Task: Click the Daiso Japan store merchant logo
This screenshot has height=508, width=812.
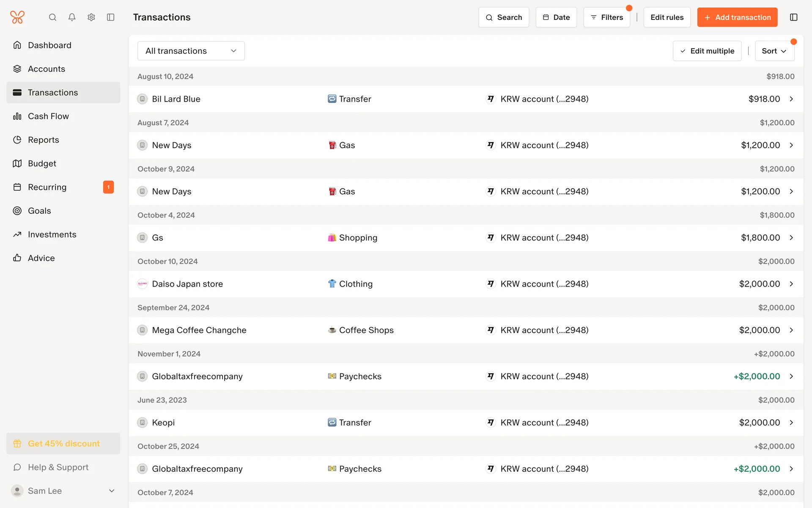Action: point(143,284)
